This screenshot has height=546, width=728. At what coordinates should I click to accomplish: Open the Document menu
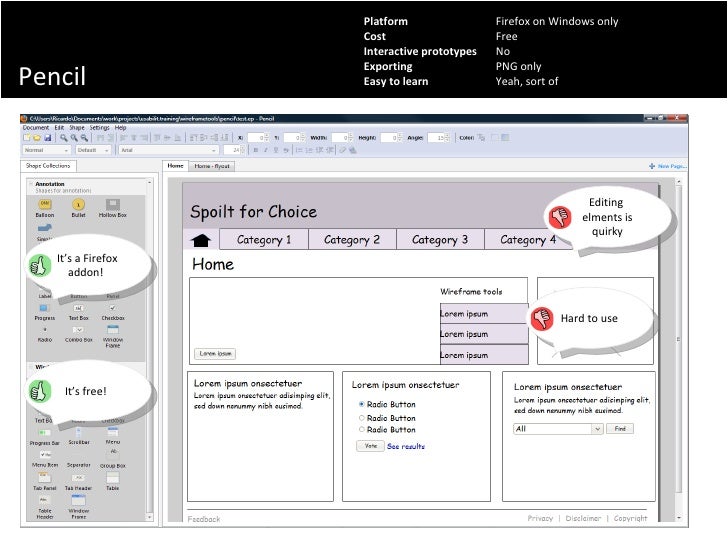pyautogui.click(x=36, y=127)
